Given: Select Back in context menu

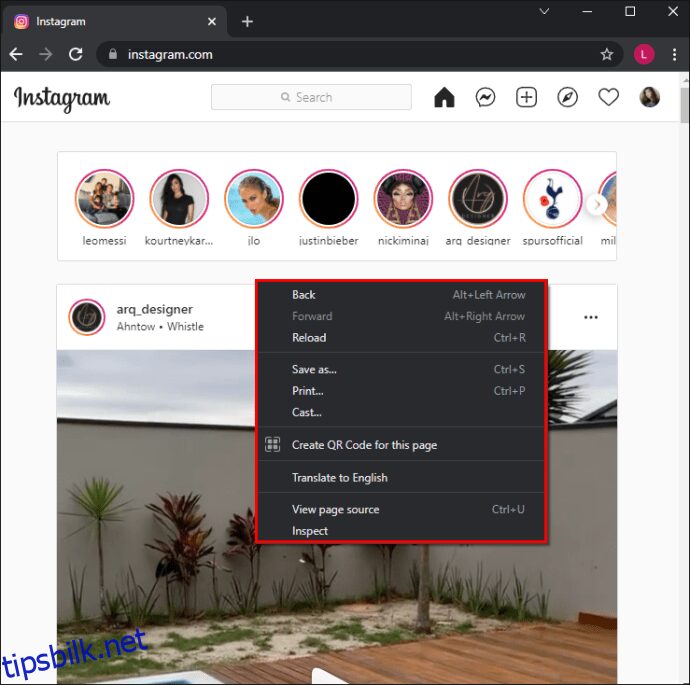Looking at the screenshot, I should click(401, 295).
